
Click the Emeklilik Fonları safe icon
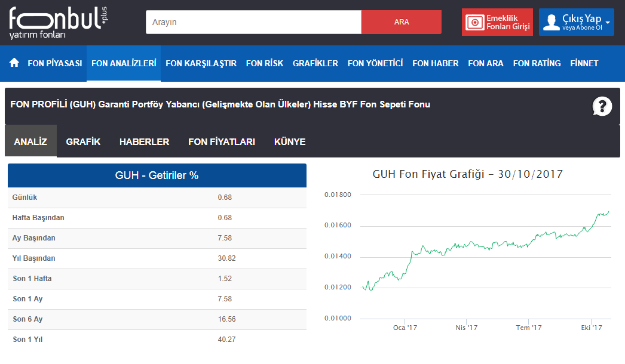[475, 22]
